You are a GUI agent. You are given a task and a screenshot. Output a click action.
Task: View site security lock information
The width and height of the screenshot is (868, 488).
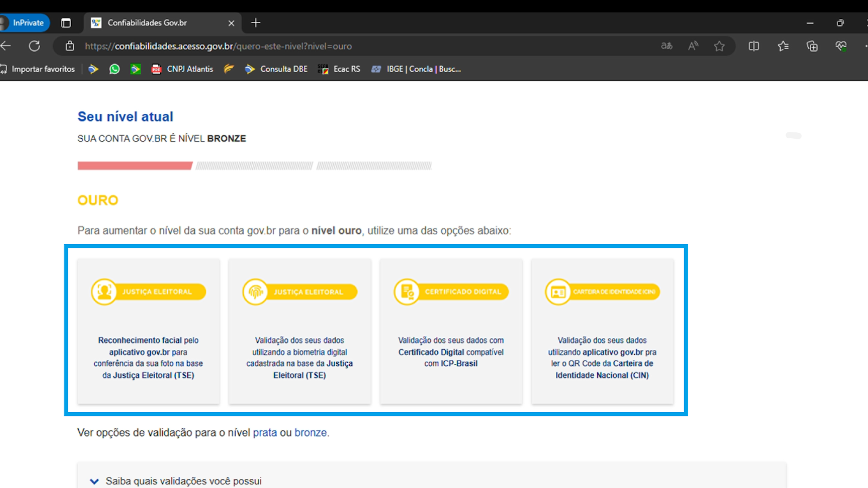pyautogui.click(x=70, y=46)
